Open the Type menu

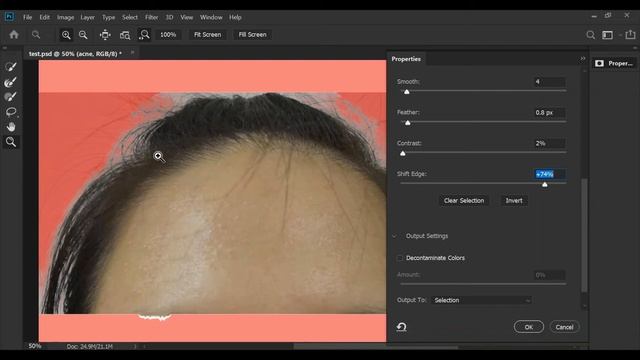108,17
